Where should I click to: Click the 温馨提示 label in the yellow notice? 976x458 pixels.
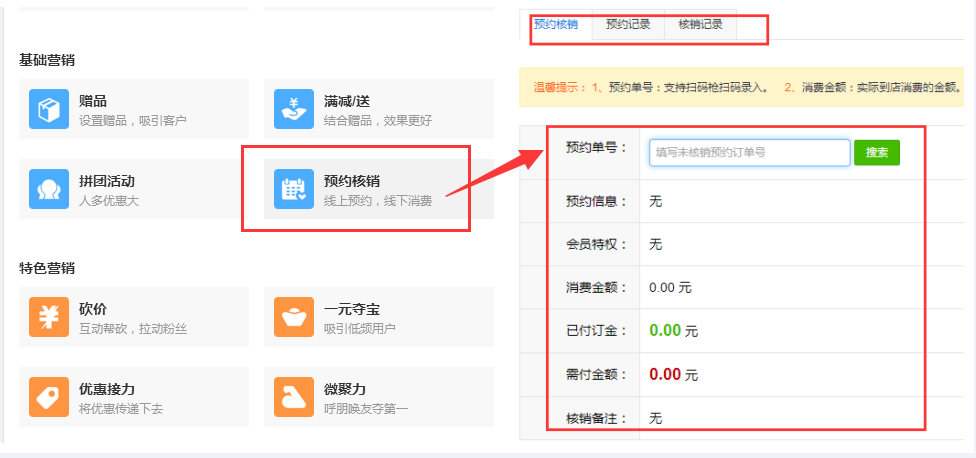point(560,87)
